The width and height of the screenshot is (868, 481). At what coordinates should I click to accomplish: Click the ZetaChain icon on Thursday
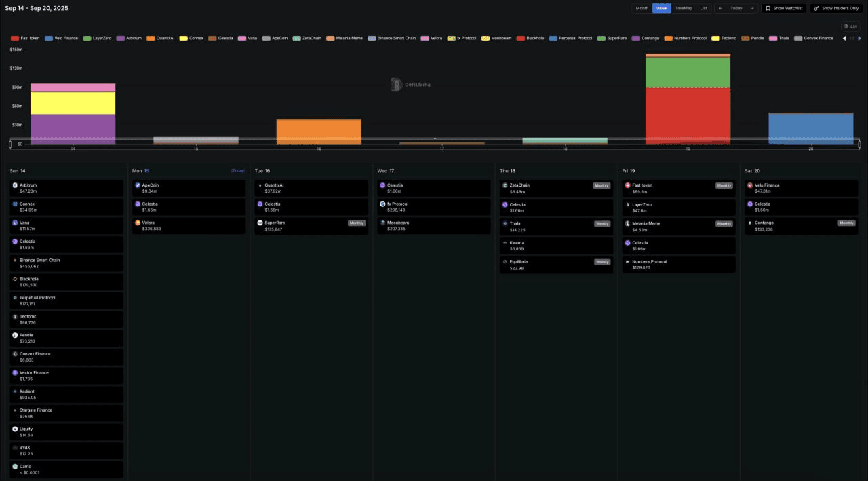pos(505,185)
